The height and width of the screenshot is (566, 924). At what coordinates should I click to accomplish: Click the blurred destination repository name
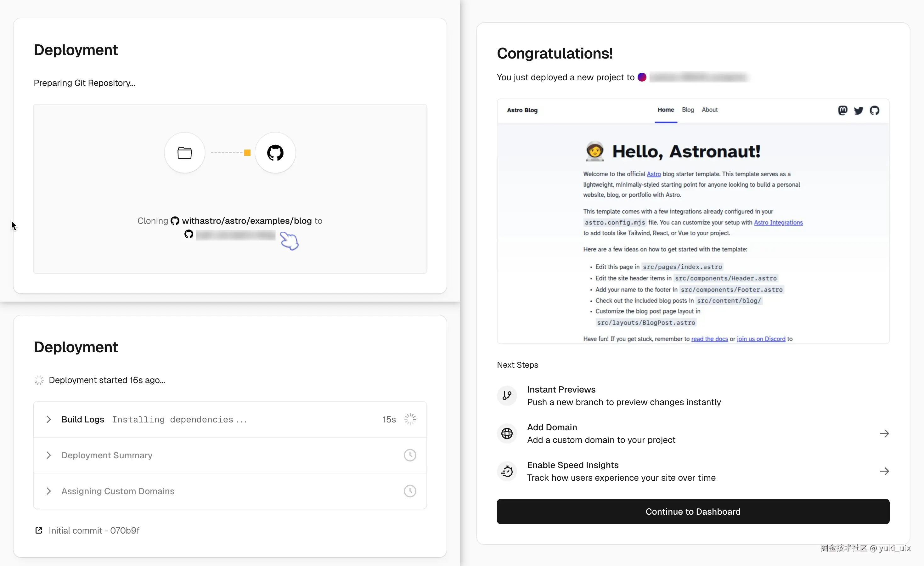(235, 235)
